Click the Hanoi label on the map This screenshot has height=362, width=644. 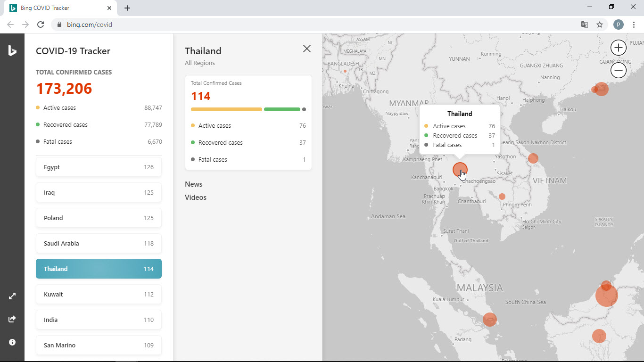point(503,99)
